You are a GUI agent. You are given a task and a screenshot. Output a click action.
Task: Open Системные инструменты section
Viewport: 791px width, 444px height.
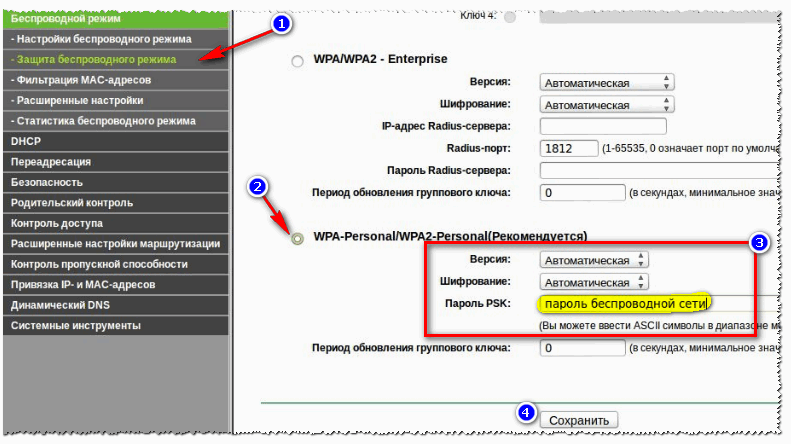click(116, 325)
